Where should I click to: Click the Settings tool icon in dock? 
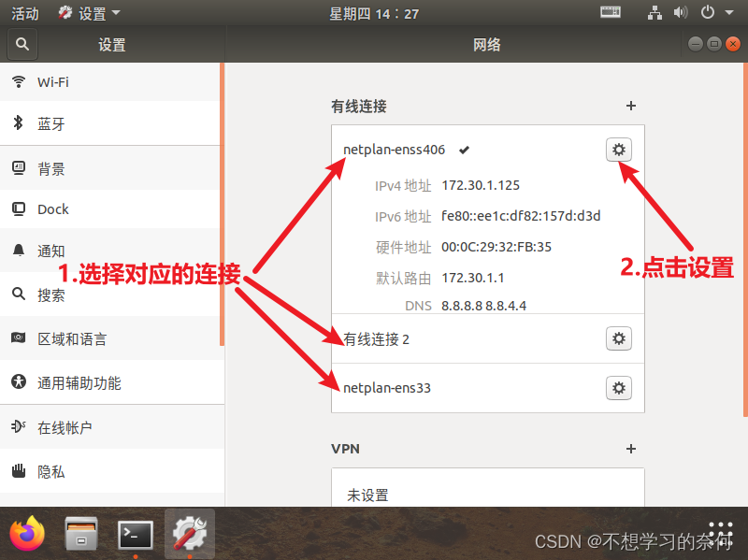(190, 534)
